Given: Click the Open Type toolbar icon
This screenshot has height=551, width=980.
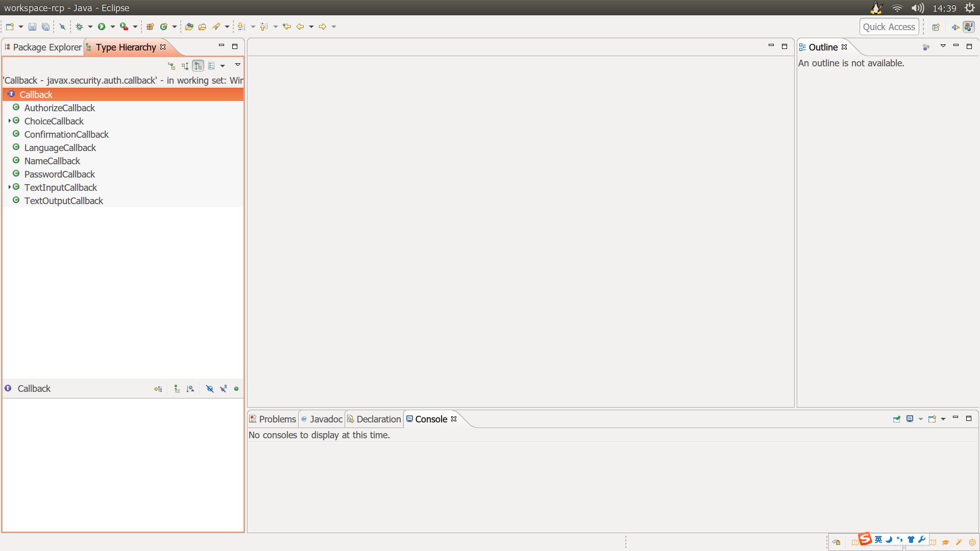Looking at the screenshot, I should (189, 27).
